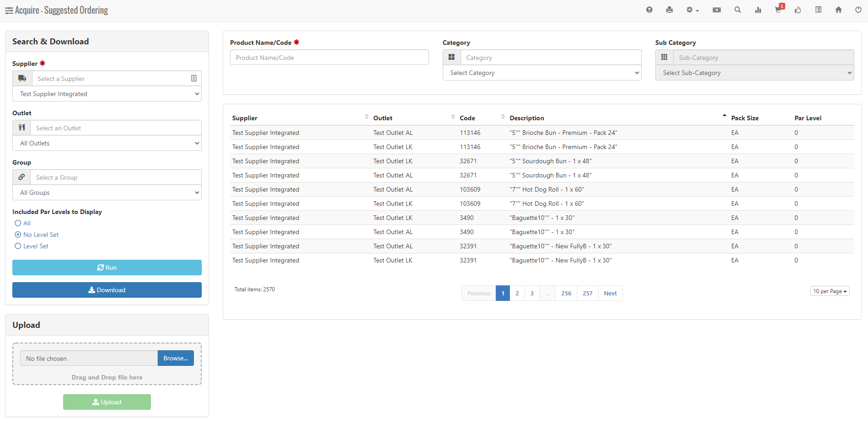Sort table by Outlet column arrows
This screenshot has height=423, width=868.
(x=453, y=117)
